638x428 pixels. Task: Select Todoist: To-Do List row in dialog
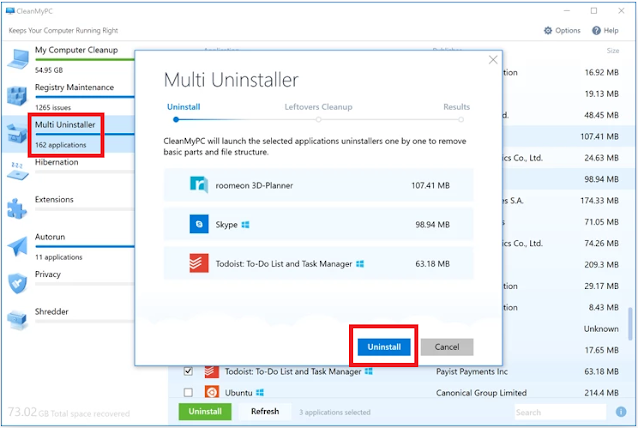(319, 263)
